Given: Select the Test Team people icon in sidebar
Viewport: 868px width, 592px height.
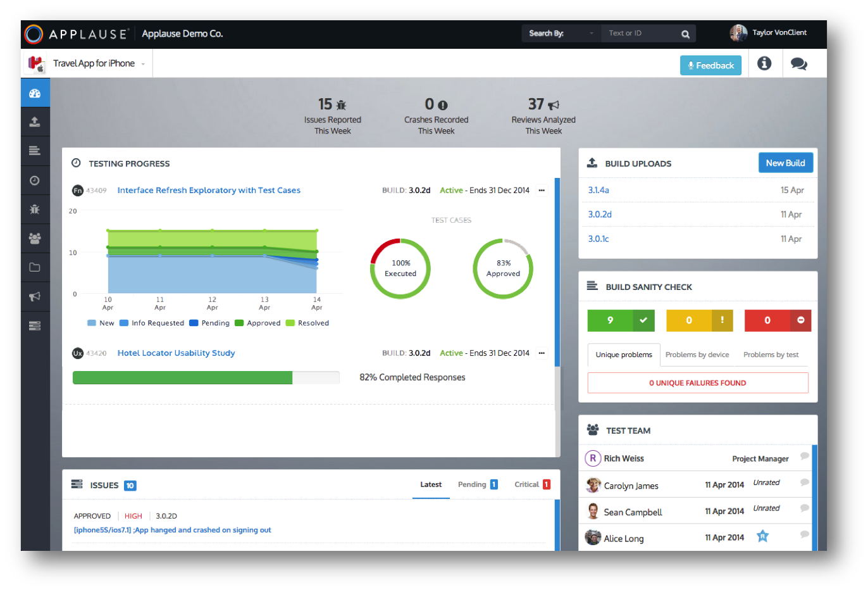Looking at the screenshot, I should (x=35, y=238).
